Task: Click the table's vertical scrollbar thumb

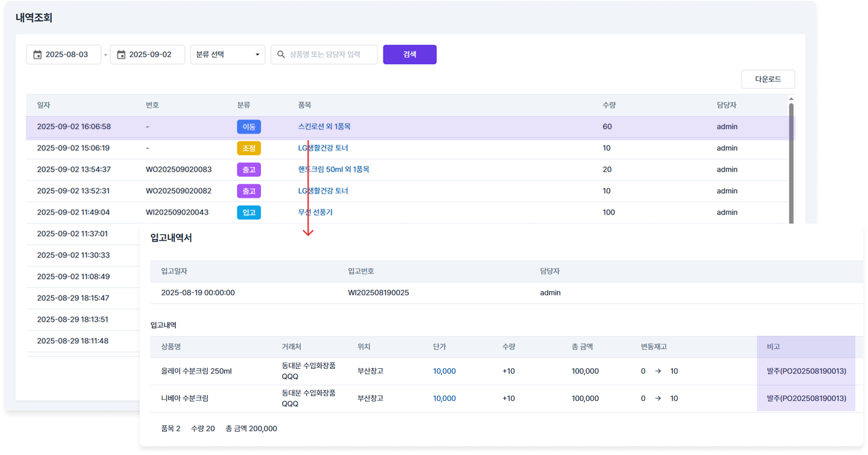Action: 791,161
